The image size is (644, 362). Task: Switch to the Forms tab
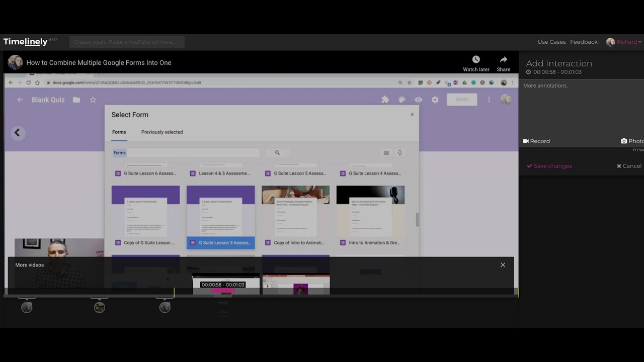click(x=119, y=132)
